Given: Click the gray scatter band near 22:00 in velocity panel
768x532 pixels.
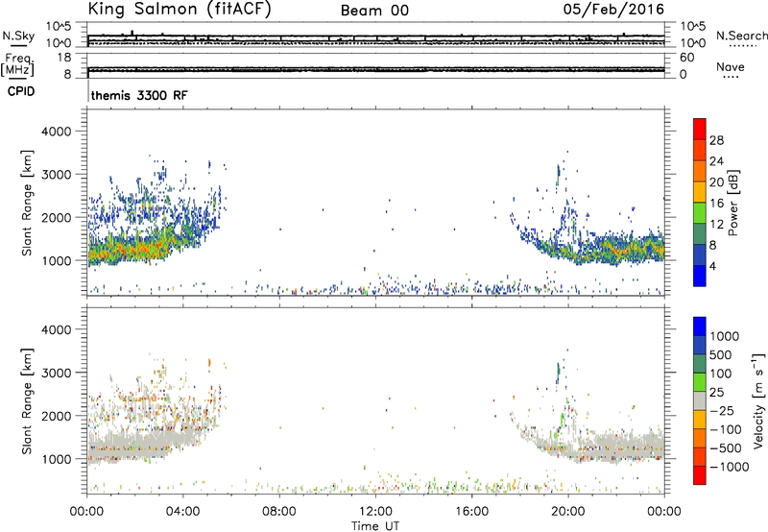Looking at the screenshot, I should pos(617,447).
